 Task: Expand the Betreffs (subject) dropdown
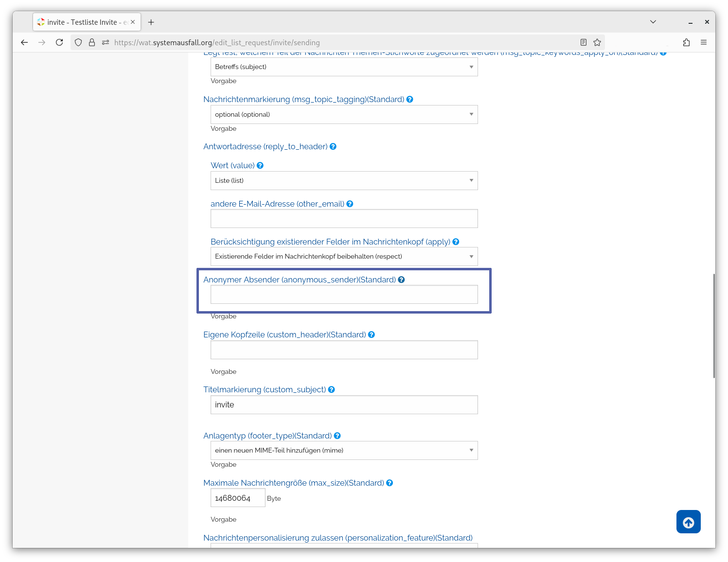pos(344,67)
